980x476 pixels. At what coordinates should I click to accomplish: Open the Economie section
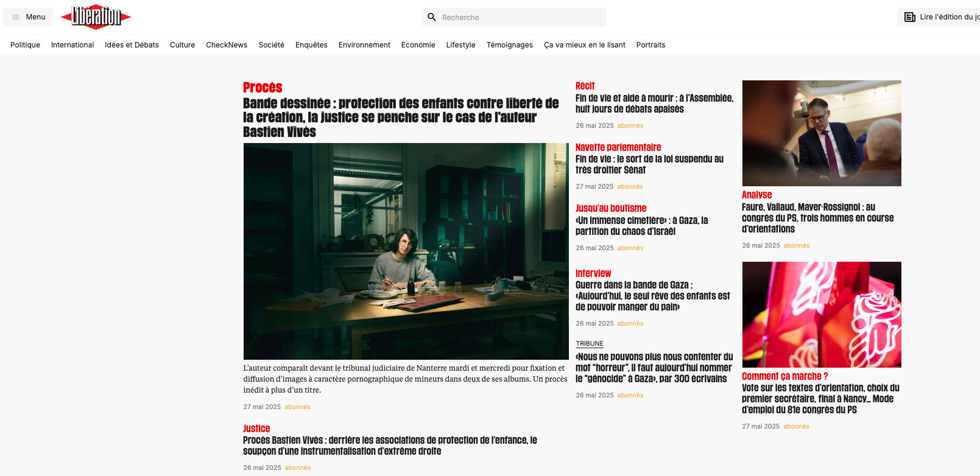point(418,45)
